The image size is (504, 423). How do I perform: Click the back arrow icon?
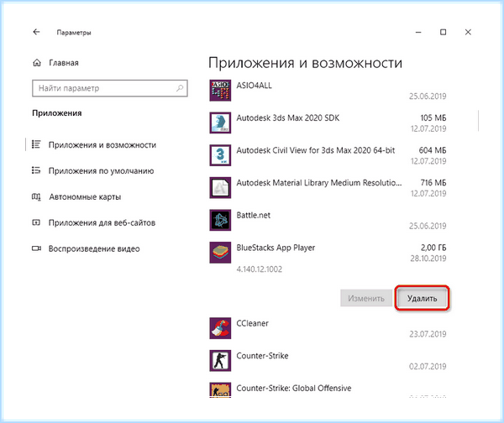pyautogui.click(x=36, y=32)
